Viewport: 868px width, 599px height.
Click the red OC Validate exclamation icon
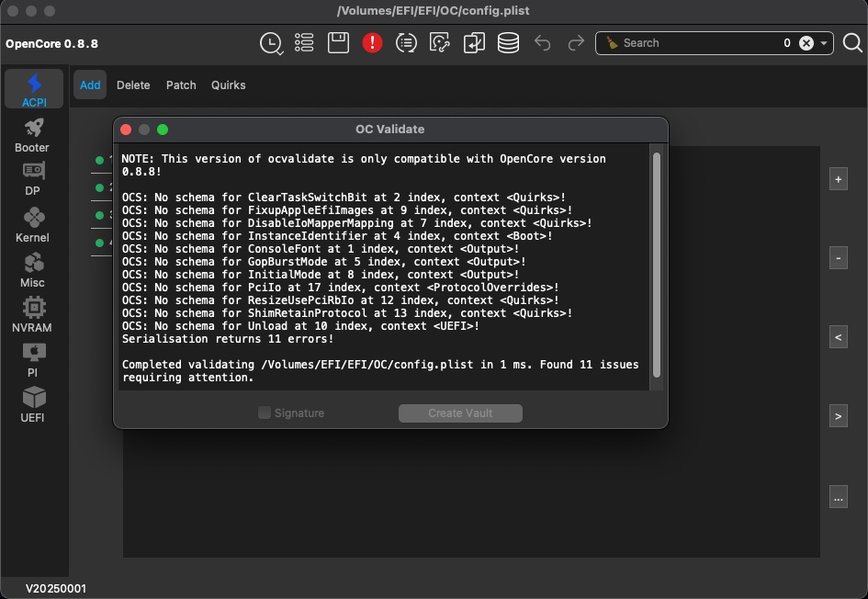coord(372,43)
